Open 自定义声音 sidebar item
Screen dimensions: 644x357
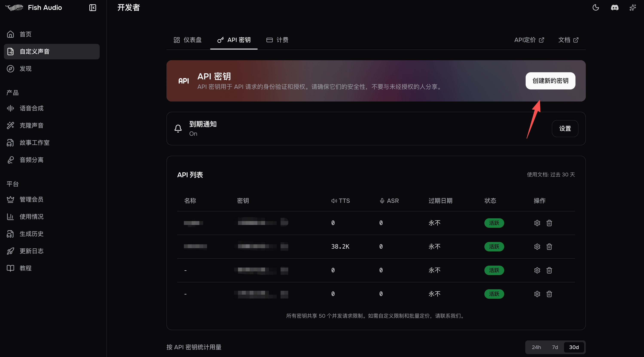(52, 52)
